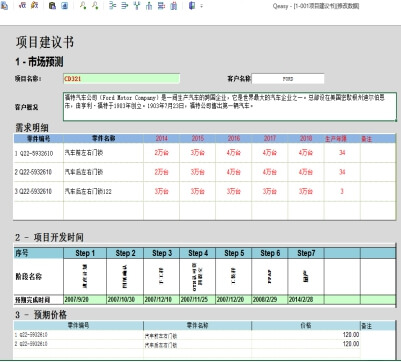Image resolution: width=401 pixels, height=362 pixels.
Task: Click the yellow pencil audit icon
Action: [x=34, y=6]
